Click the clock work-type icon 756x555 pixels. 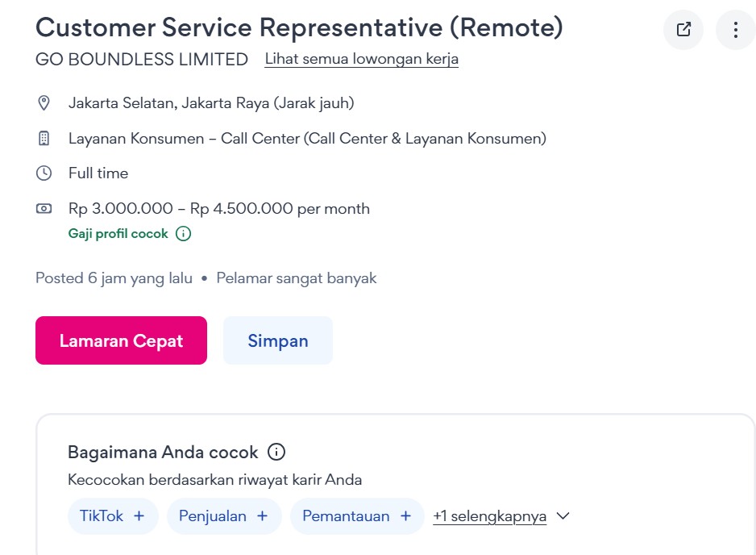pos(44,173)
